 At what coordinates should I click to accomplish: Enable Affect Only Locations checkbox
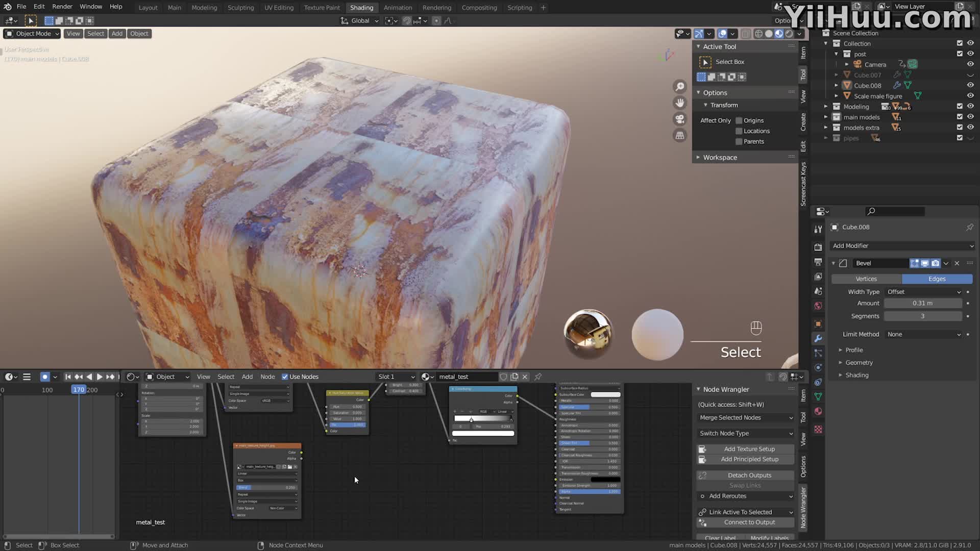(739, 131)
